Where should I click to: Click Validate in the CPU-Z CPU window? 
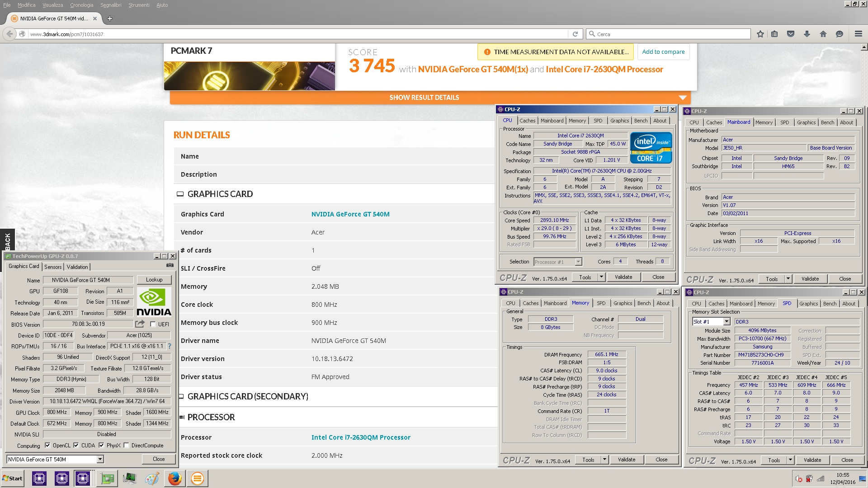(623, 277)
